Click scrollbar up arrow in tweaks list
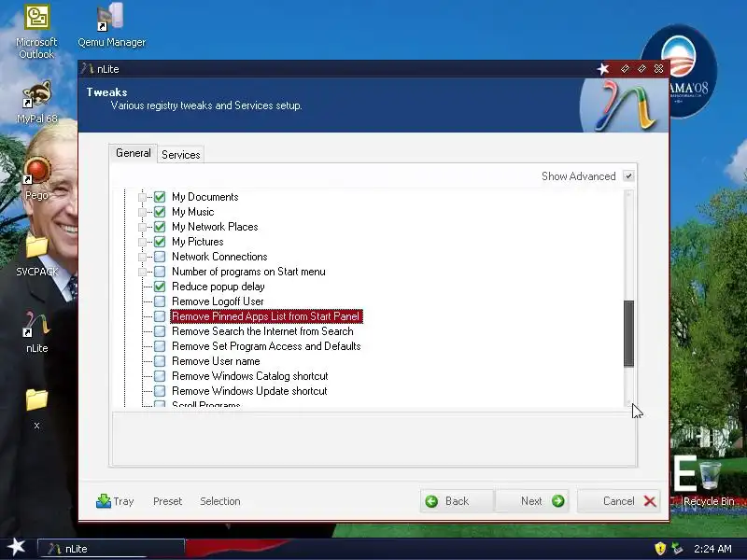 click(x=628, y=194)
